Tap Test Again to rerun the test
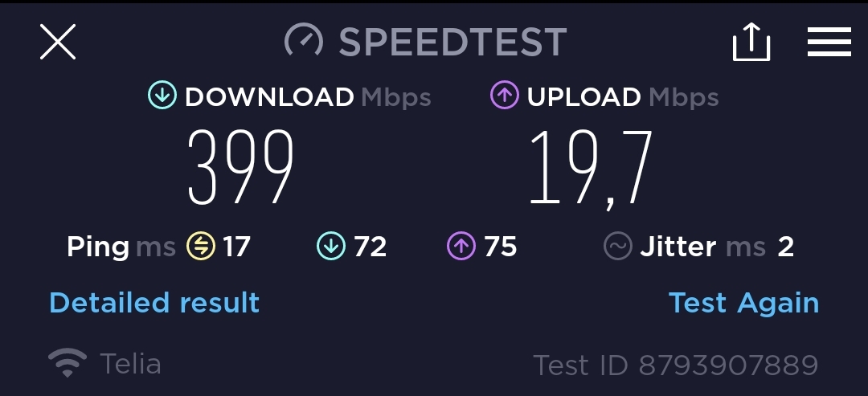Screen dimensions: 868x396 743,303
